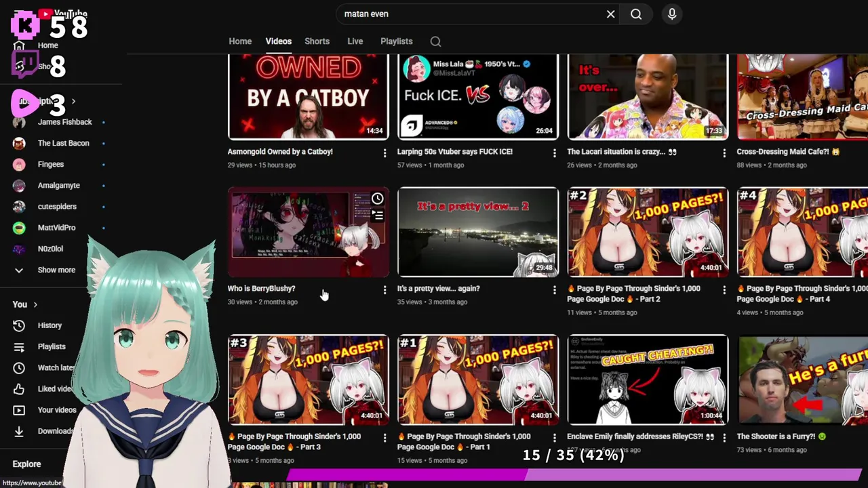Screen dimensions: 868x488
Task: Play the 'He's a furry' thumbnail
Action: click(802, 380)
